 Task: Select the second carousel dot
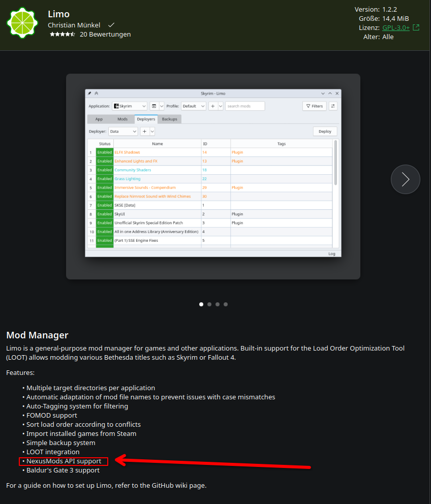pos(209,304)
